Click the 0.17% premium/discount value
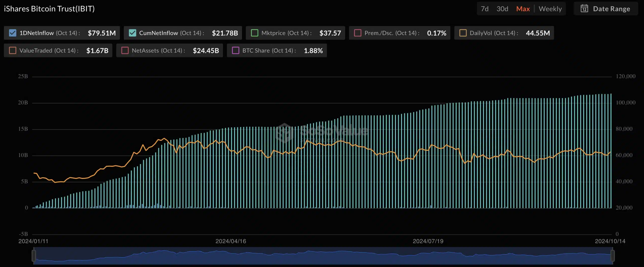644x267 pixels. [437, 33]
